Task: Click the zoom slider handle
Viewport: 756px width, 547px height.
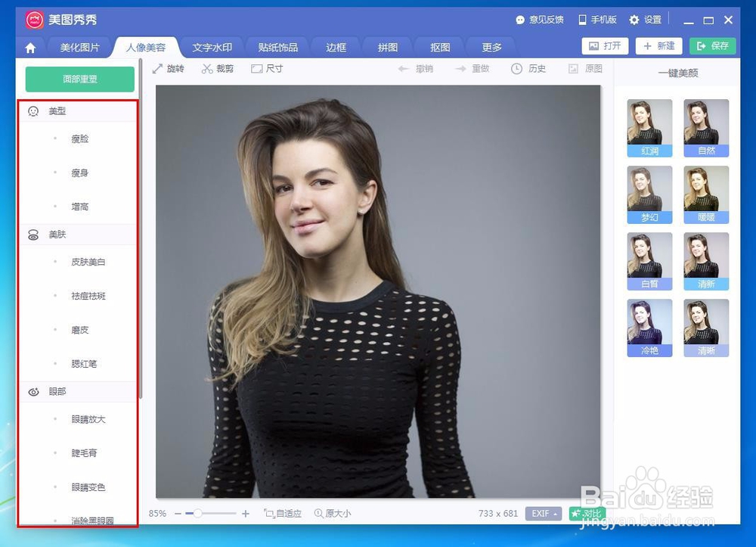Action: (x=197, y=514)
